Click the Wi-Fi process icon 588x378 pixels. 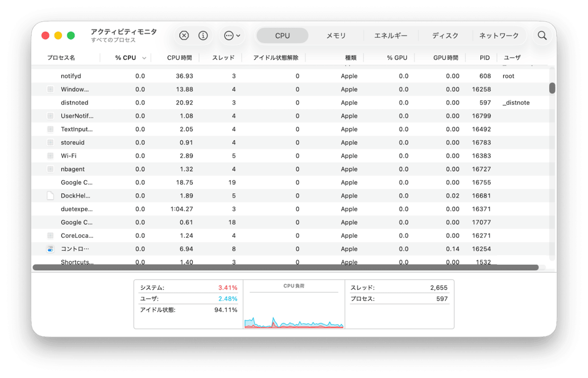pos(50,156)
